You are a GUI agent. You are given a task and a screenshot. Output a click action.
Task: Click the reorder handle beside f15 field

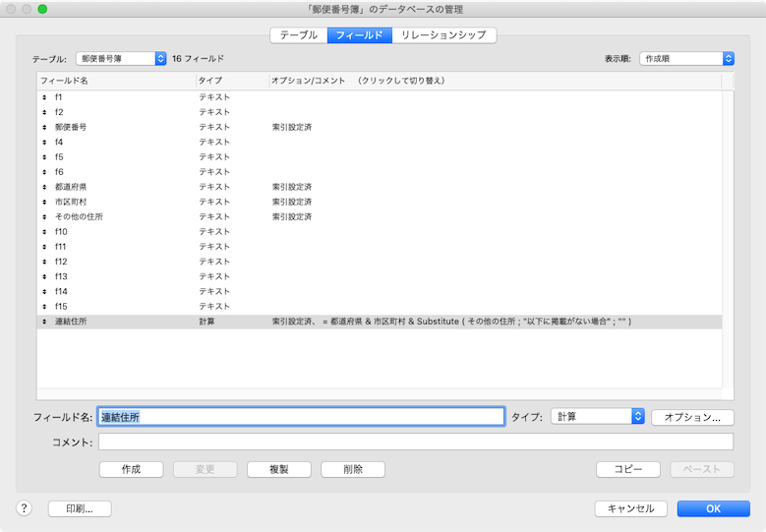click(44, 307)
